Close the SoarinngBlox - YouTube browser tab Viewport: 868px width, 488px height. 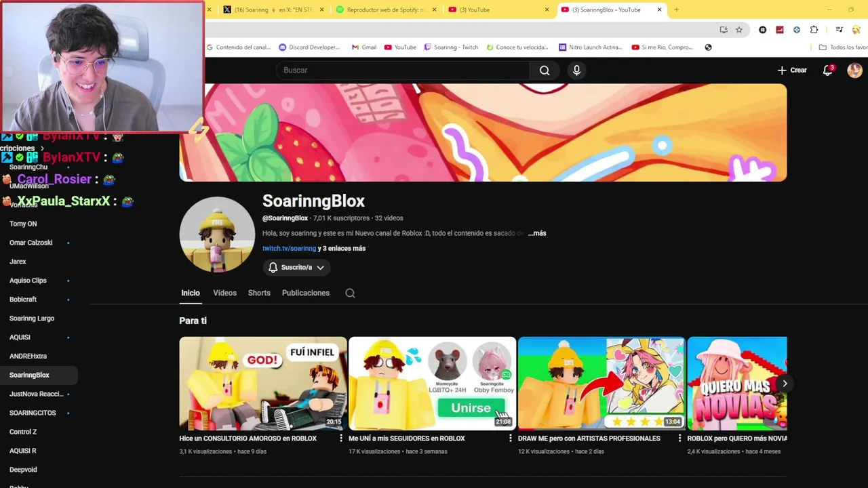tap(659, 9)
